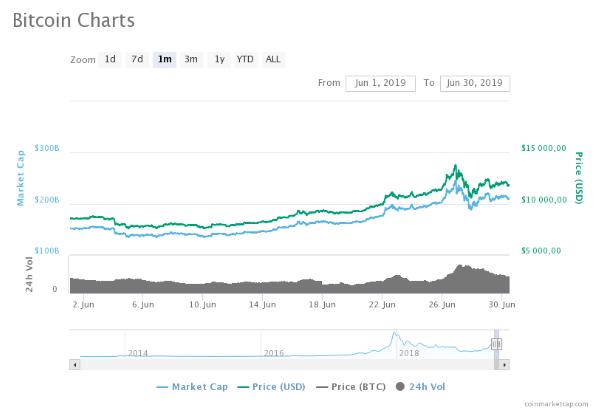Grab the navigator range handle

(496, 344)
